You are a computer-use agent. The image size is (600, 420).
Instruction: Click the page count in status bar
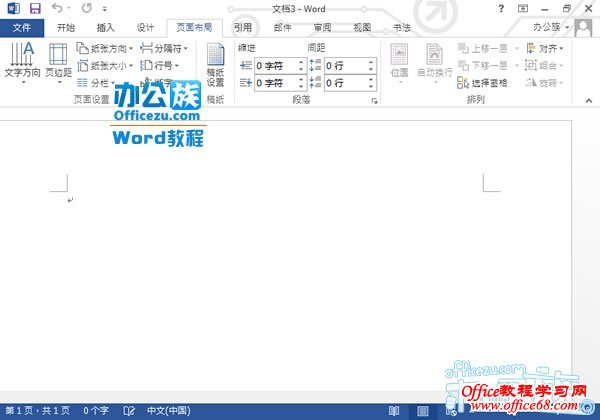click(x=38, y=411)
